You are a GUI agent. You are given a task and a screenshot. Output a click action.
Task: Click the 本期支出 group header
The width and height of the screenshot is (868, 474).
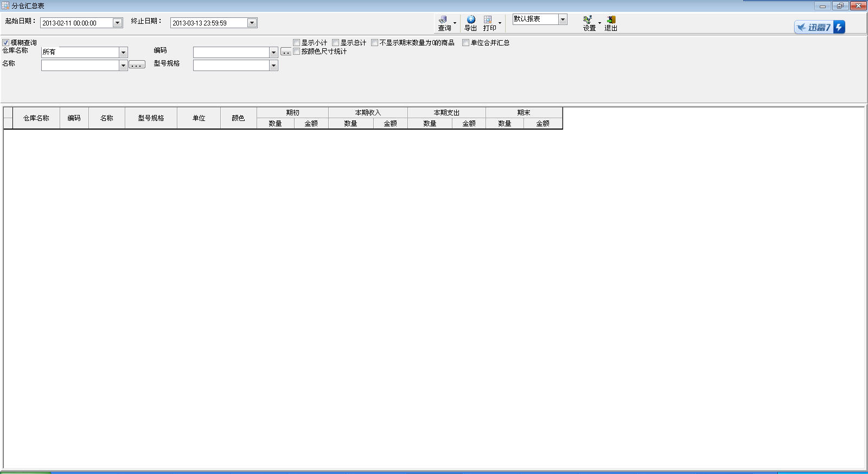click(446, 112)
